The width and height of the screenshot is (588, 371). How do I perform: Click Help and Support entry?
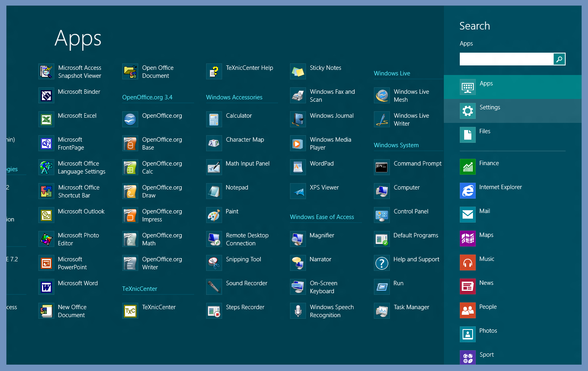pyautogui.click(x=416, y=259)
